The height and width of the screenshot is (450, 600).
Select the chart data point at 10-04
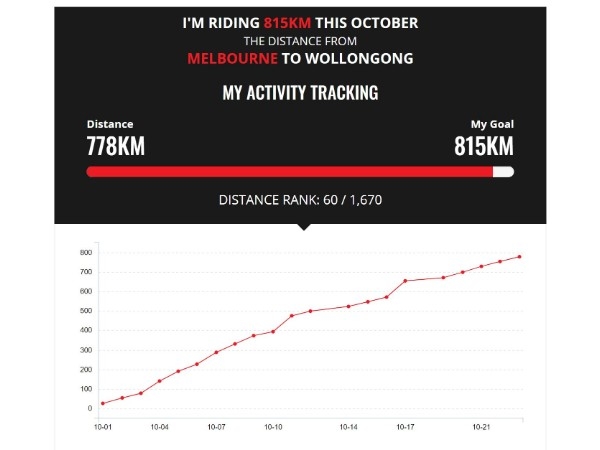[x=160, y=381]
